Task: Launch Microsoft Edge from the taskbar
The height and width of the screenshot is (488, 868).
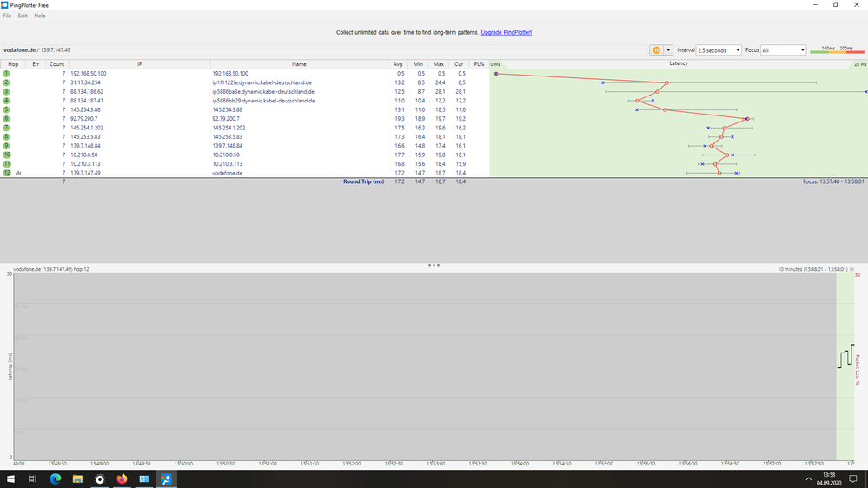Action: click(x=56, y=479)
